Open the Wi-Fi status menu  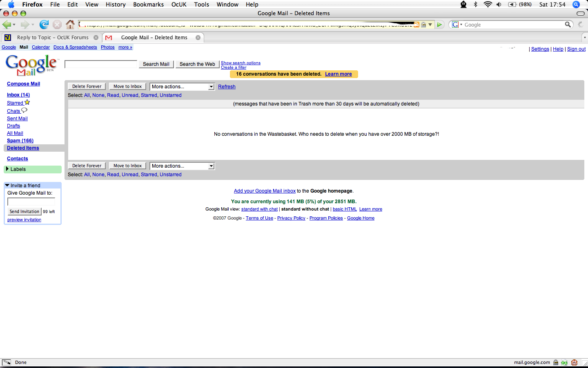[x=488, y=4]
